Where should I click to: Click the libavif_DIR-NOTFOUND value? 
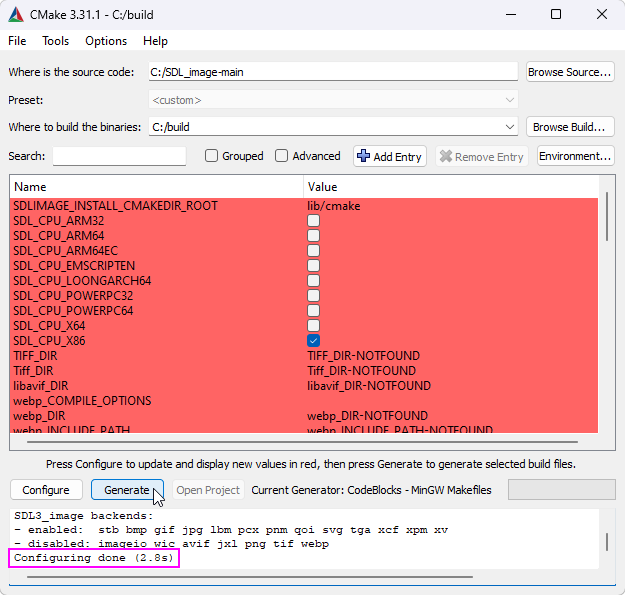[x=369, y=386]
